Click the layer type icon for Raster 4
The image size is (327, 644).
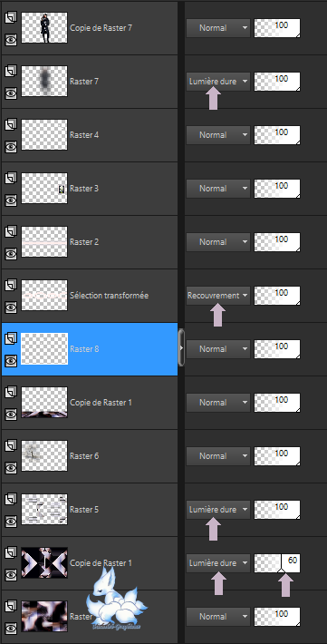10,124
